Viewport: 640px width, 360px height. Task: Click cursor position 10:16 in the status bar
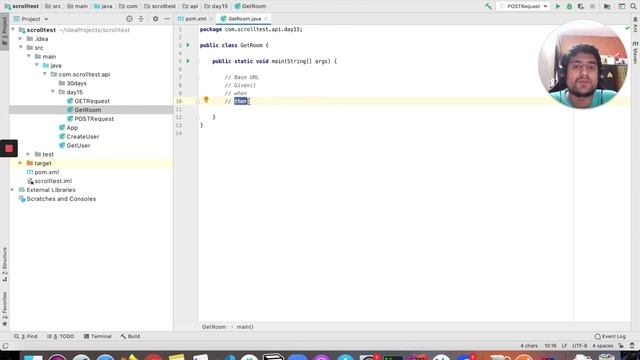[550, 346]
